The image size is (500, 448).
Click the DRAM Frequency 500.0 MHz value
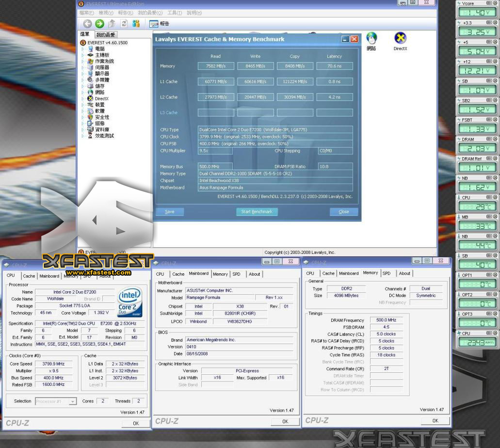(386, 320)
